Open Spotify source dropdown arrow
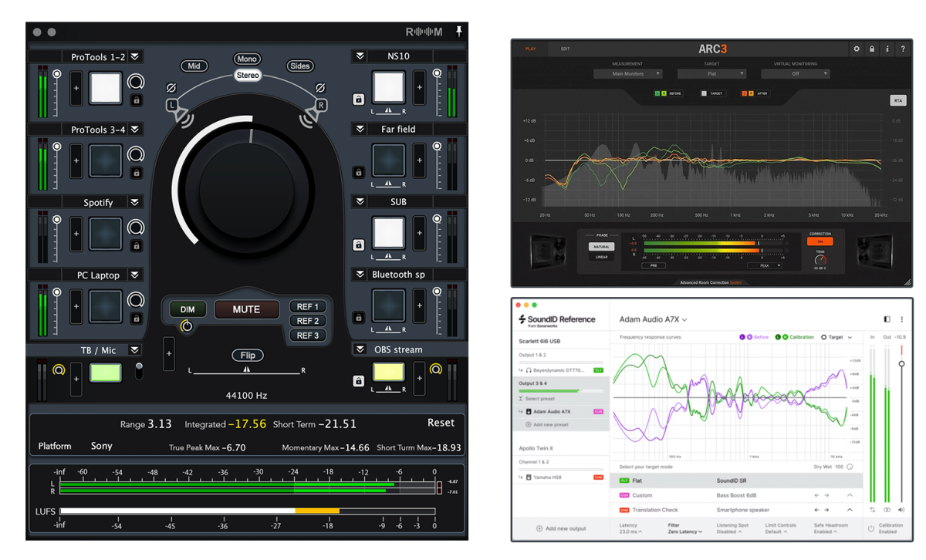This screenshot has height=560, width=926. pos(135,202)
